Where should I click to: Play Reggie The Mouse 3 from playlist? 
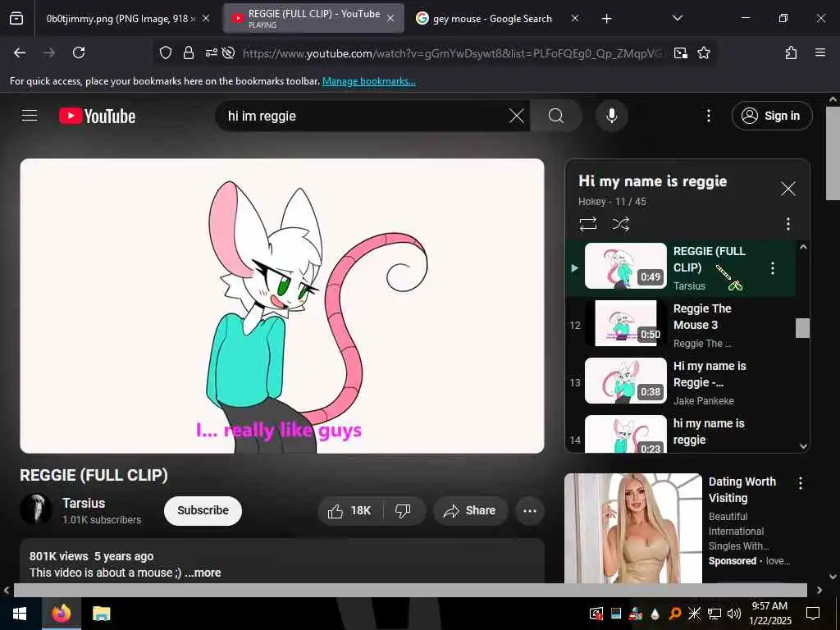[x=680, y=325]
